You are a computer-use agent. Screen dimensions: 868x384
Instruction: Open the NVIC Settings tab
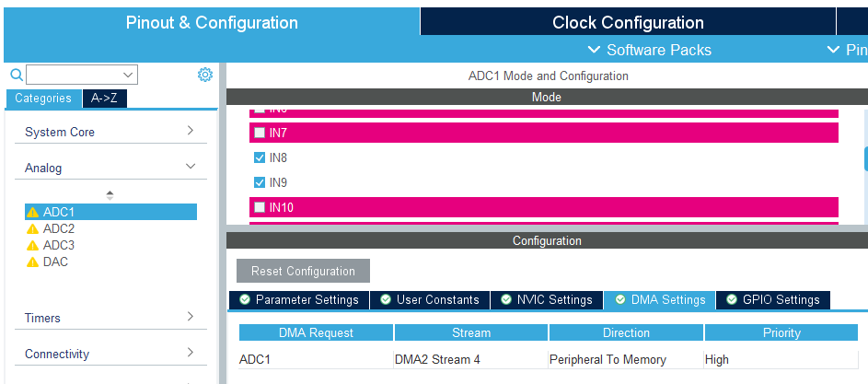[547, 300]
